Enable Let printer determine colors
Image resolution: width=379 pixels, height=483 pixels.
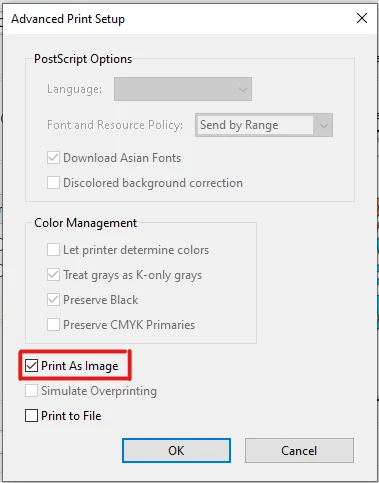[x=53, y=250]
